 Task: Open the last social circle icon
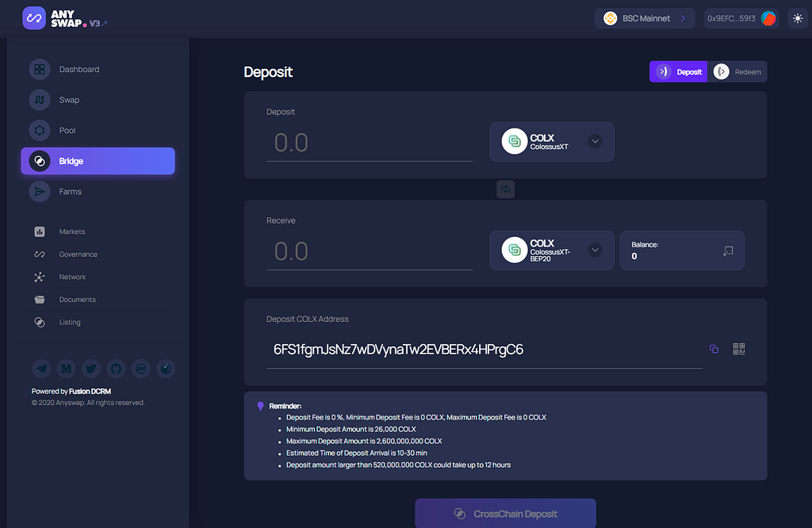click(166, 369)
